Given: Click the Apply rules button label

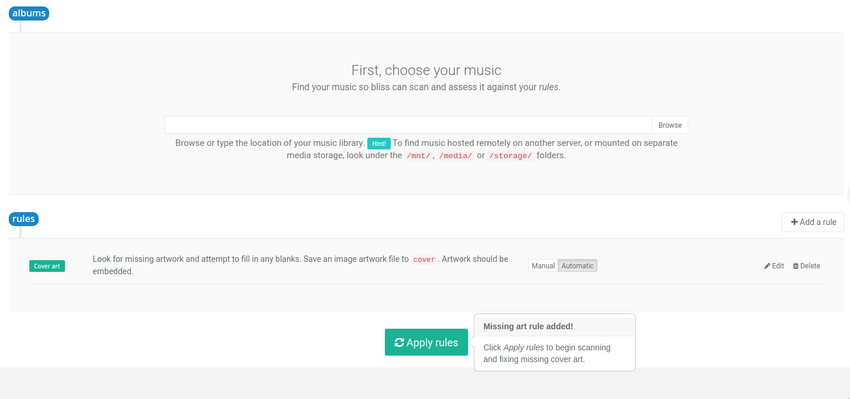Looking at the screenshot, I should pyautogui.click(x=432, y=343).
